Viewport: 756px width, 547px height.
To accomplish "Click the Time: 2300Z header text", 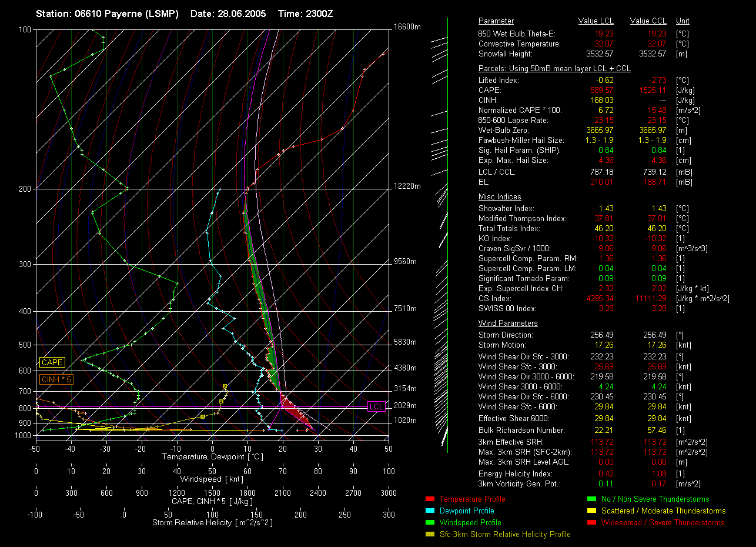I will click(x=305, y=14).
